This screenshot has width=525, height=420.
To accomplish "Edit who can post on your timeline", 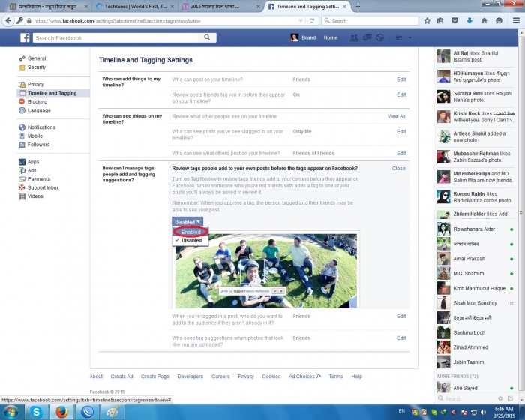I will click(401, 79).
